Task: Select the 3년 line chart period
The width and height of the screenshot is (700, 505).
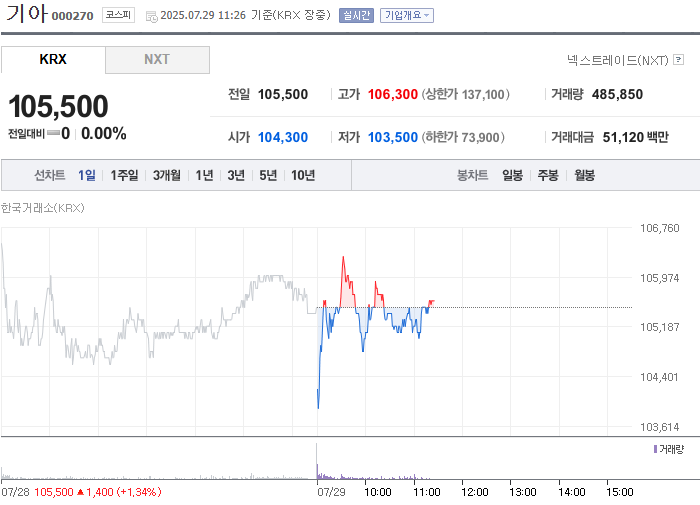Action: click(236, 175)
